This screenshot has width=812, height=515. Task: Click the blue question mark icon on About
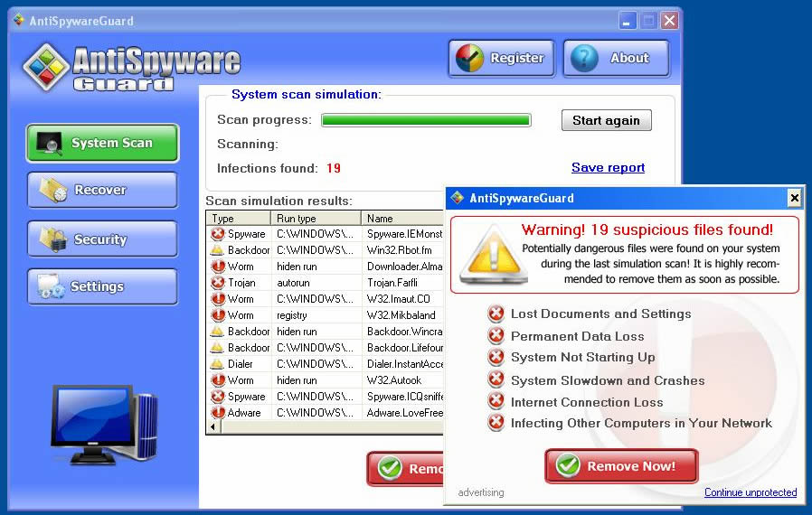(x=585, y=58)
